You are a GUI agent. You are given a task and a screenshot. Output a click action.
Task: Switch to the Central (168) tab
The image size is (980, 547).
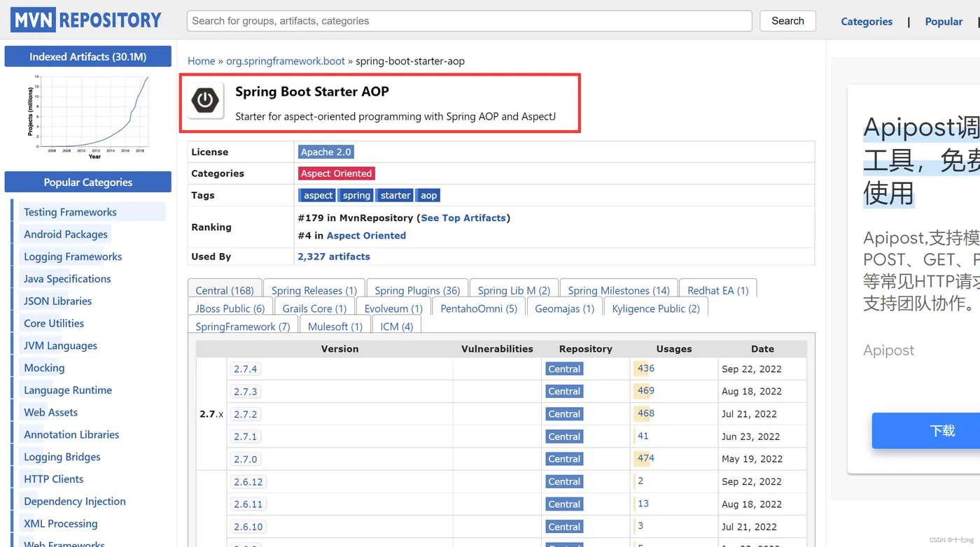pyautogui.click(x=225, y=290)
